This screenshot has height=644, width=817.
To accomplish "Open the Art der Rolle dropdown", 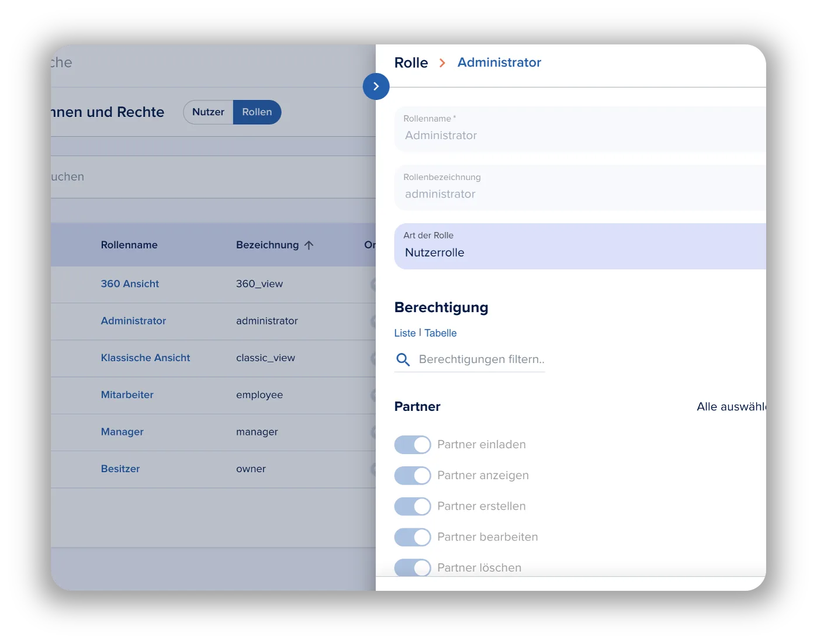I will pyautogui.click(x=580, y=246).
